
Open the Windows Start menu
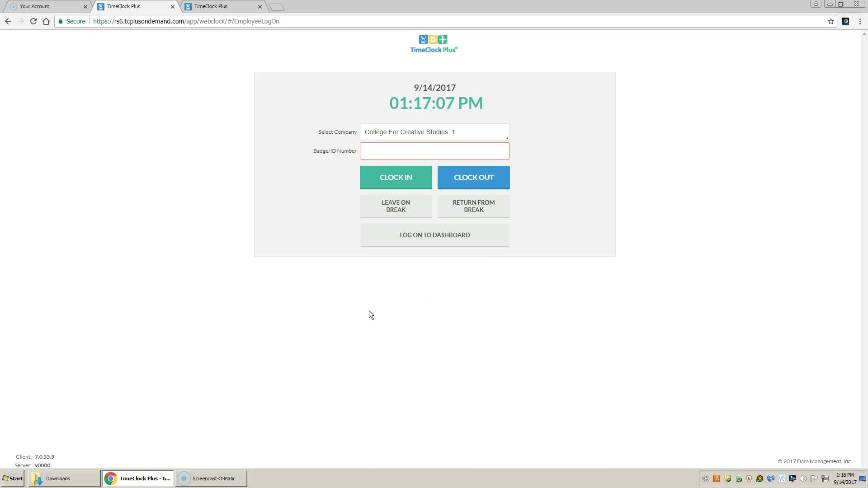(x=13, y=478)
